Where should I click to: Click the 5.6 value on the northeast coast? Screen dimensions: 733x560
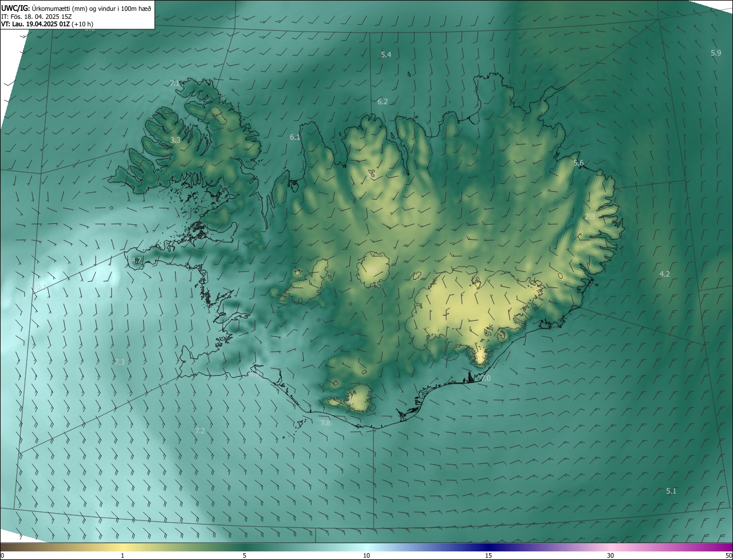578,163
